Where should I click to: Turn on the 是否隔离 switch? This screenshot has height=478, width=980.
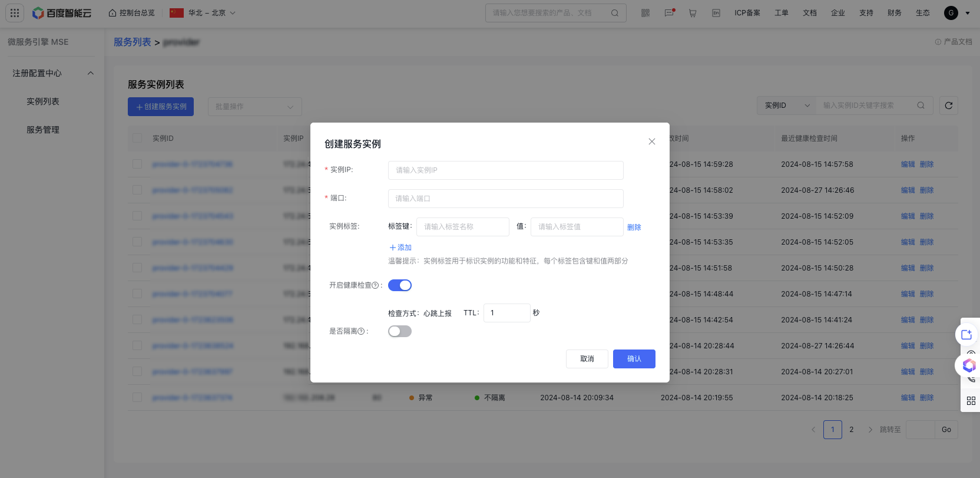[400, 331]
